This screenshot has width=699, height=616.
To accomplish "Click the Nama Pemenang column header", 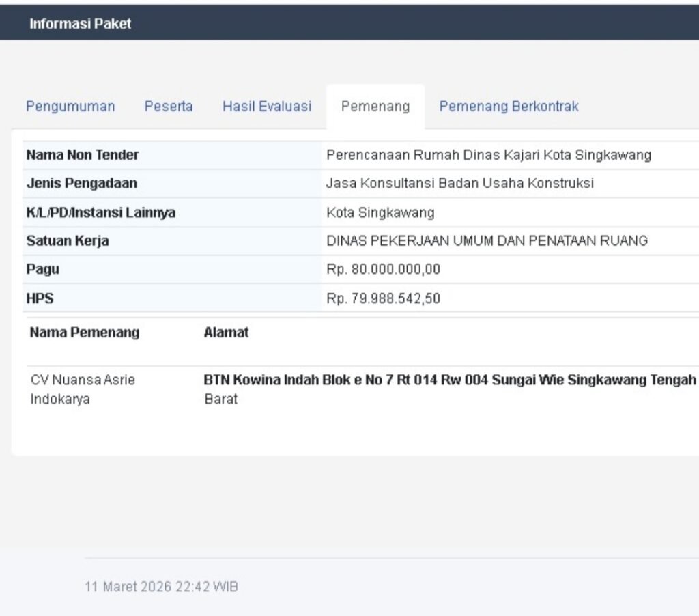I will (x=85, y=333).
